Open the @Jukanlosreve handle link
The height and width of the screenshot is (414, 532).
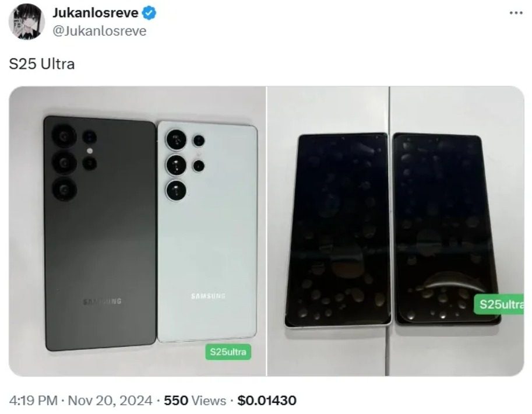click(x=100, y=31)
